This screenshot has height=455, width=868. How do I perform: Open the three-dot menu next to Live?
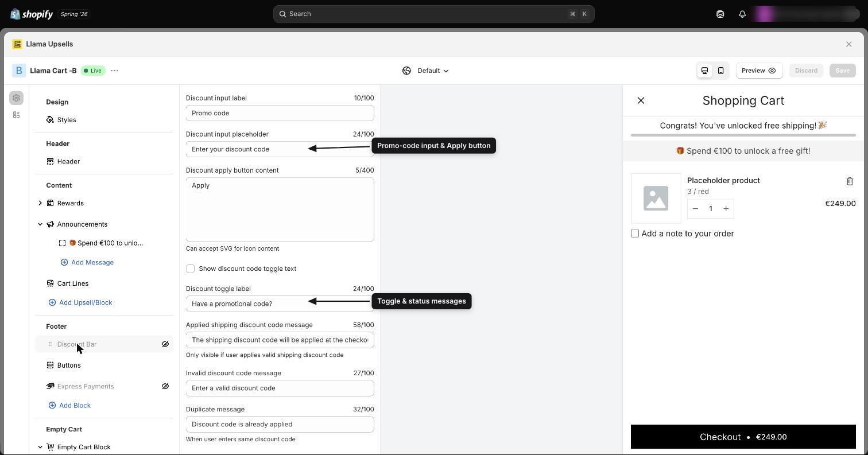click(x=114, y=71)
